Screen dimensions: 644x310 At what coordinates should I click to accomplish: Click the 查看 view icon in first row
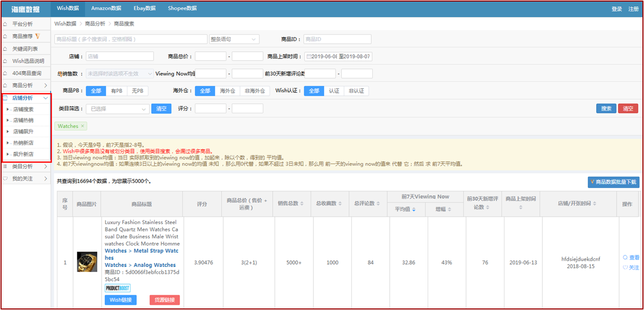click(625, 258)
